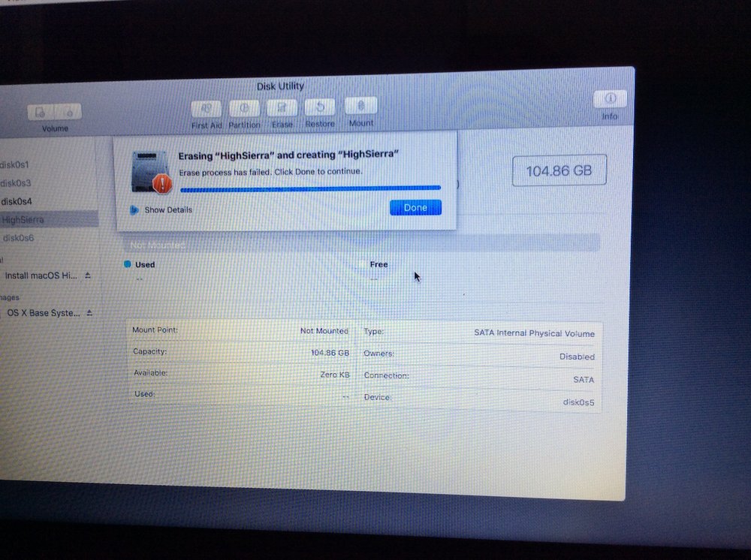Viewport: 751px width, 560px height.
Task: Eject the OS X Base System image
Action: point(89,312)
